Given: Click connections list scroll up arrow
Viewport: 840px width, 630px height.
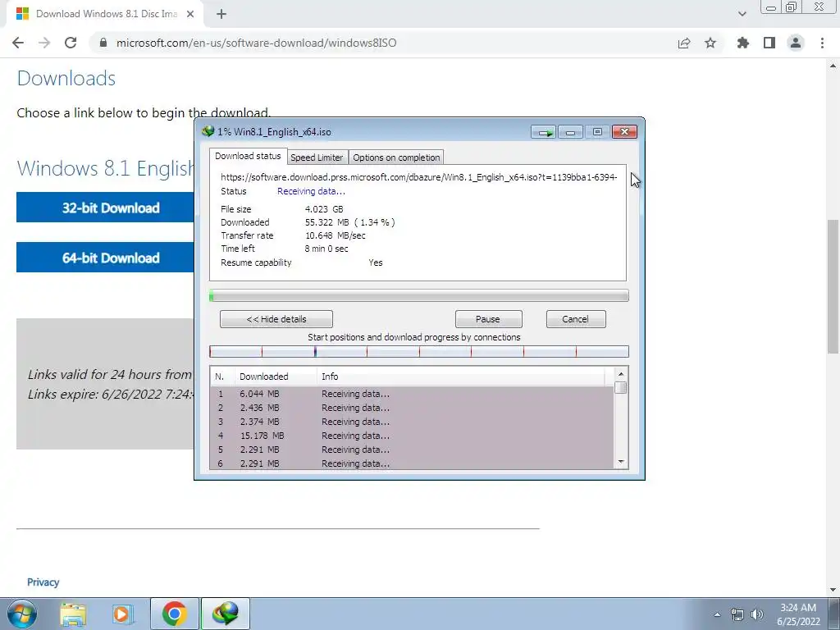Looking at the screenshot, I should click(x=621, y=374).
